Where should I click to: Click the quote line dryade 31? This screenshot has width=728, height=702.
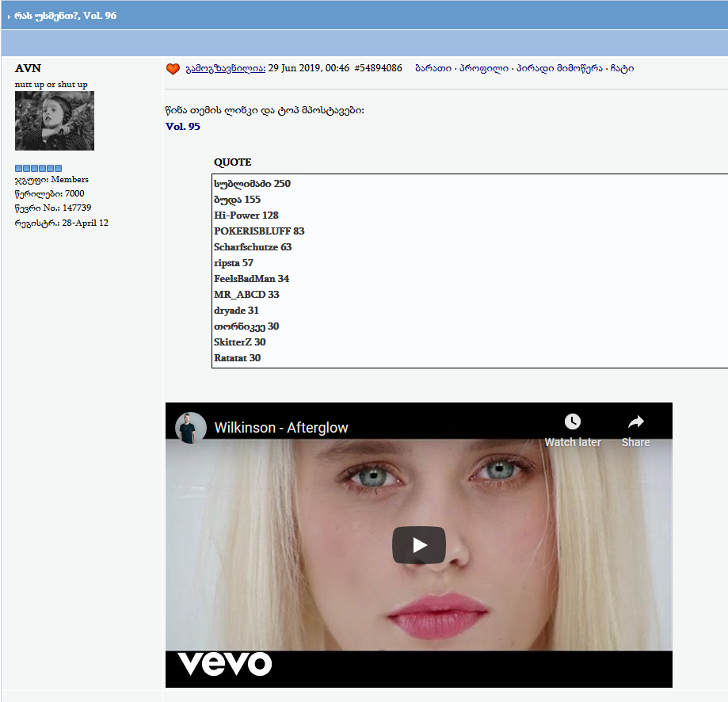pos(236,310)
